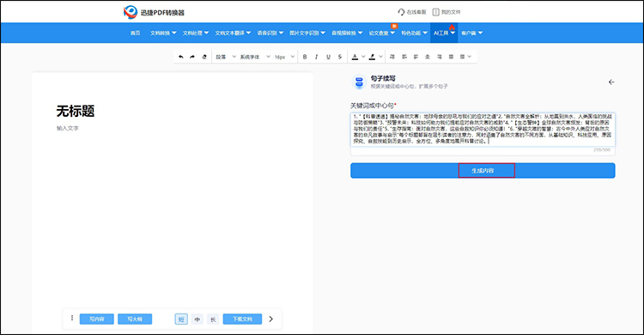Open the 段落 paragraph style dropdown

tap(226, 57)
